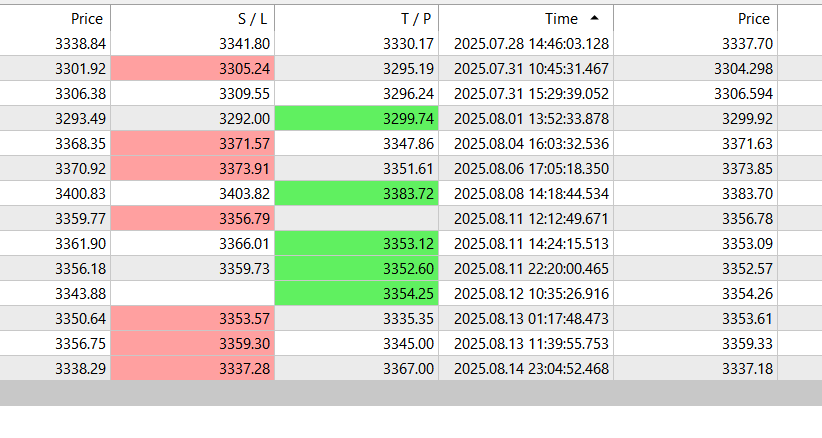Select red stop loss cell 3356.79
This screenshot has width=822, height=438.
[193, 218]
